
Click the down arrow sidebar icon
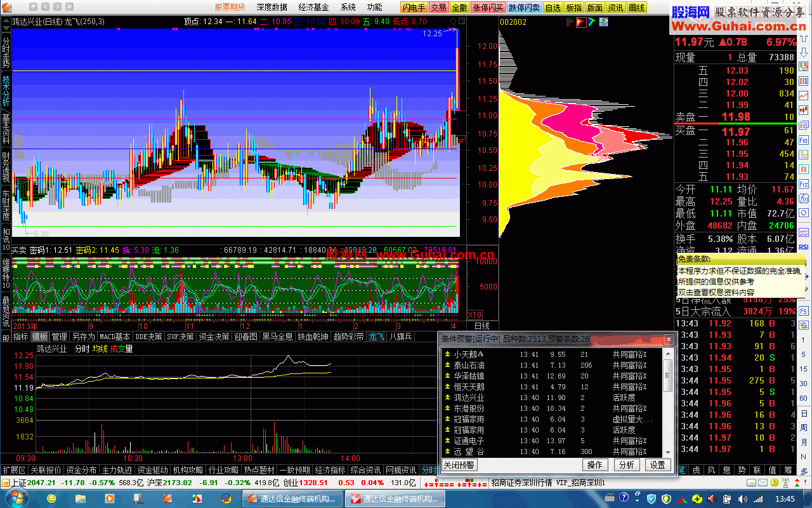(804, 51)
